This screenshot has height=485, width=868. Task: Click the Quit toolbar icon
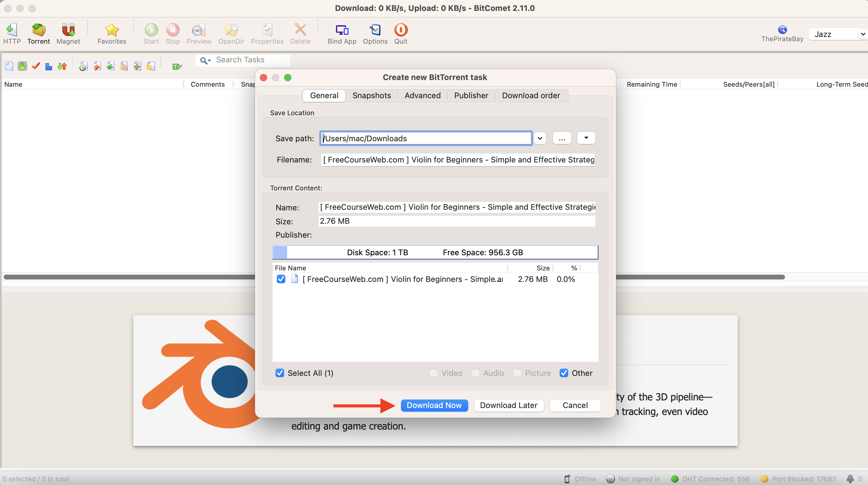[401, 34]
